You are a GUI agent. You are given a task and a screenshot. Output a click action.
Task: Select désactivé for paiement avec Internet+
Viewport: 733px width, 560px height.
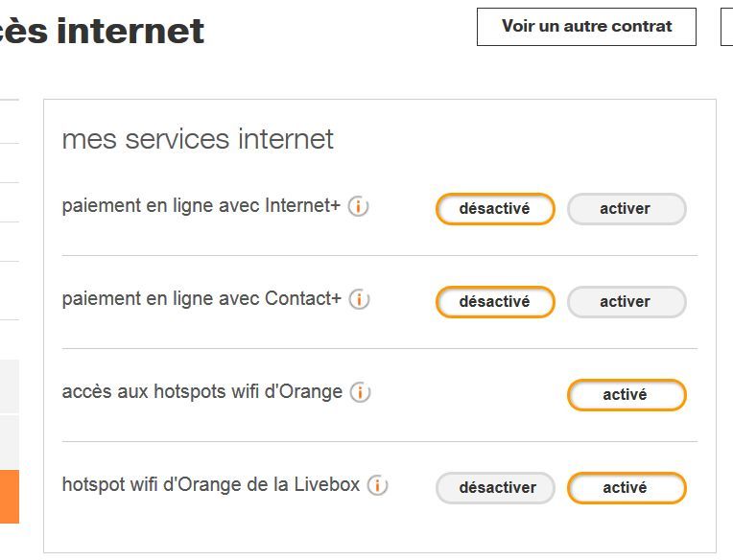tap(495, 209)
